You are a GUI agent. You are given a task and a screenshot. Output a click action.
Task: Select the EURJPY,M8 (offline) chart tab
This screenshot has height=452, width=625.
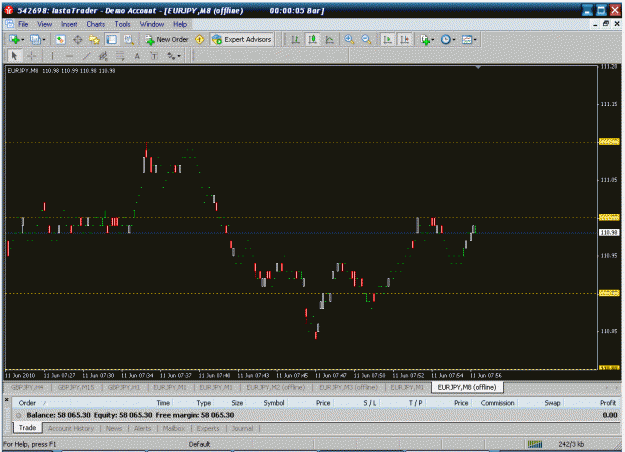click(467, 387)
